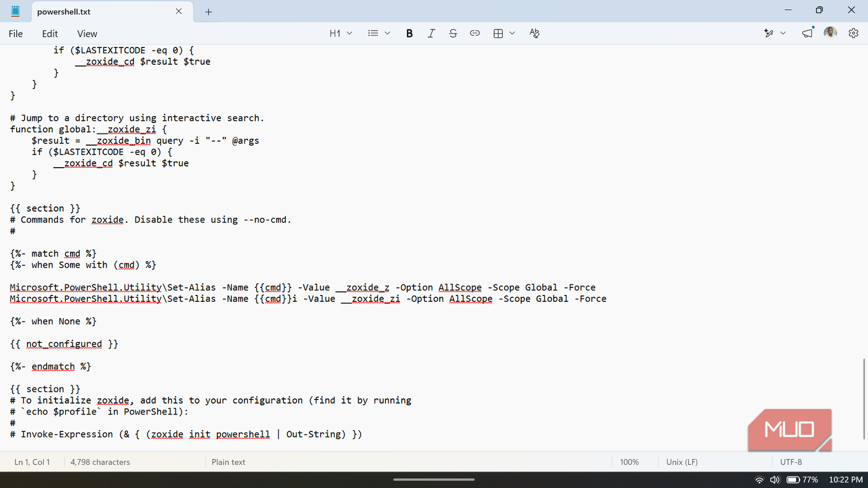The image size is (868, 488).
Task: Click the Set-Alias line with __zoxide_zi
Action: click(308, 299)
